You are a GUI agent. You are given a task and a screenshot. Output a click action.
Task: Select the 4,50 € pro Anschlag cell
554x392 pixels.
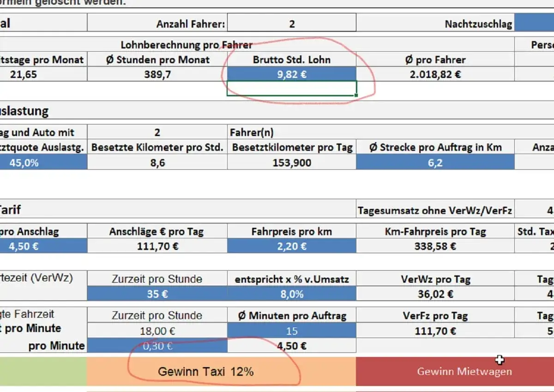pyautogui.click(x=43, y=246)
